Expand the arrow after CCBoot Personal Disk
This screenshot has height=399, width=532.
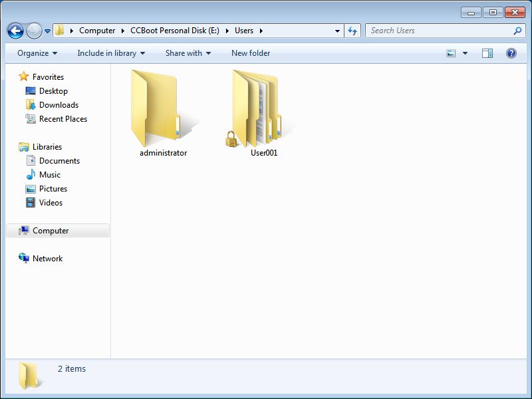click(227, 31)
